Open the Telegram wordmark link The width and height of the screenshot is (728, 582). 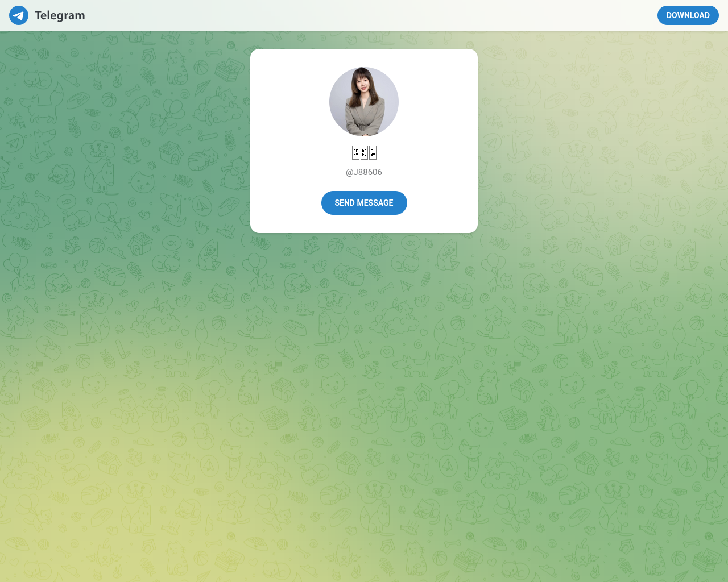pos(60,15)
